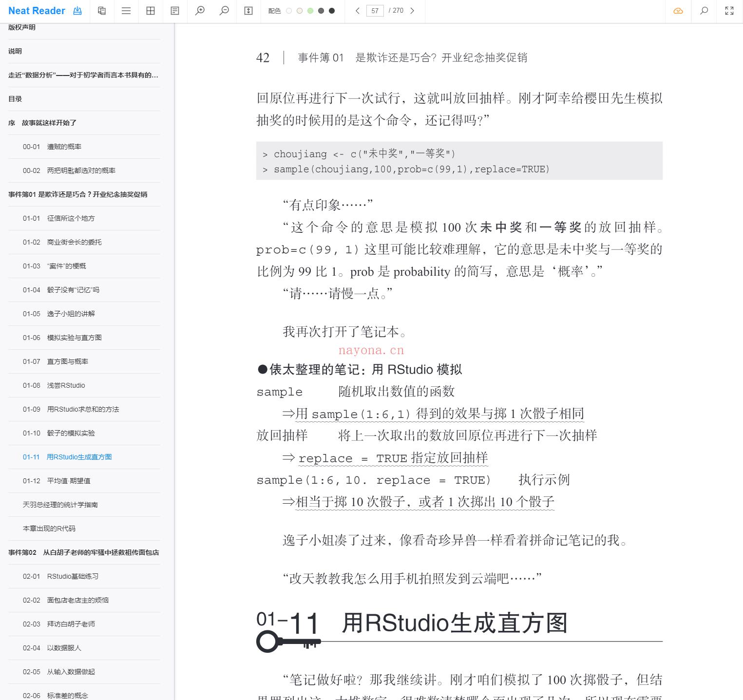Go to the next page arrow

coord(412,11)
